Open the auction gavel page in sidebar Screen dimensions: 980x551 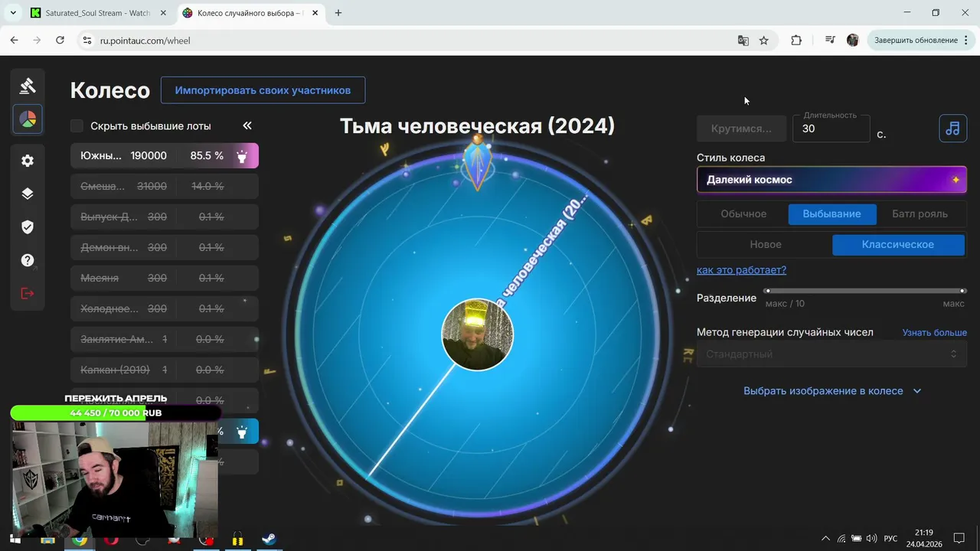pos(28,86)
